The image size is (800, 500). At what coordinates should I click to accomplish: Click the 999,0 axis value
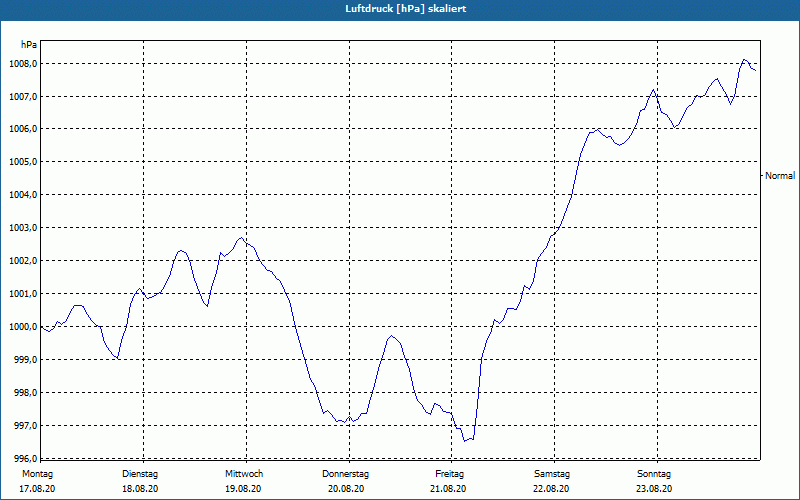(x=25, y=360)
